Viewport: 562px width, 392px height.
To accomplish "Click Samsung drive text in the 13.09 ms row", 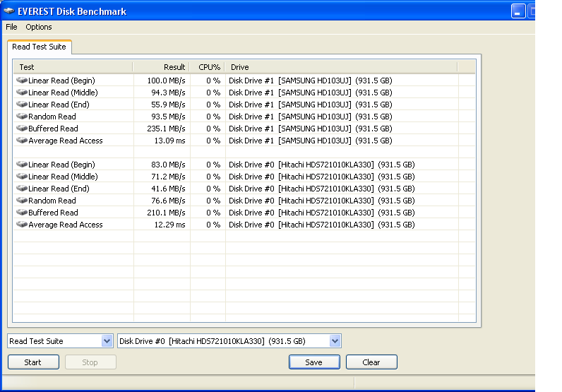I will pyautogui.click(x=311, y=141).
